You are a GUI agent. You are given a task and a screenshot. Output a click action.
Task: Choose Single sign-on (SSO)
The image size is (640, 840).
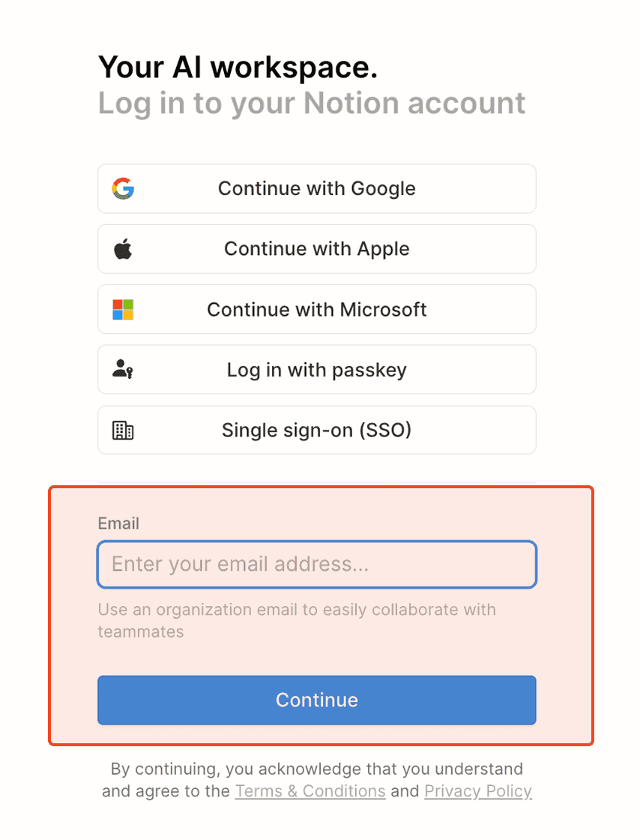coord(316,430)
